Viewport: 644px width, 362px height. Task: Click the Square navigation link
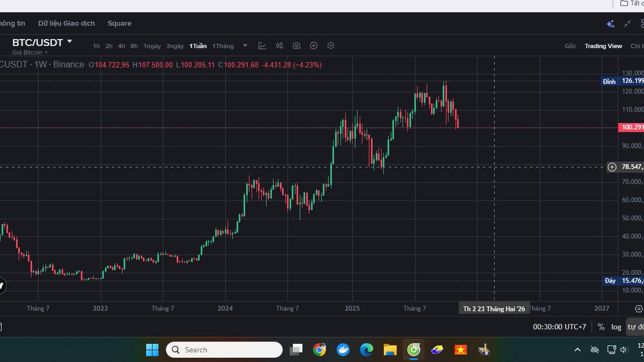point(119,23)
